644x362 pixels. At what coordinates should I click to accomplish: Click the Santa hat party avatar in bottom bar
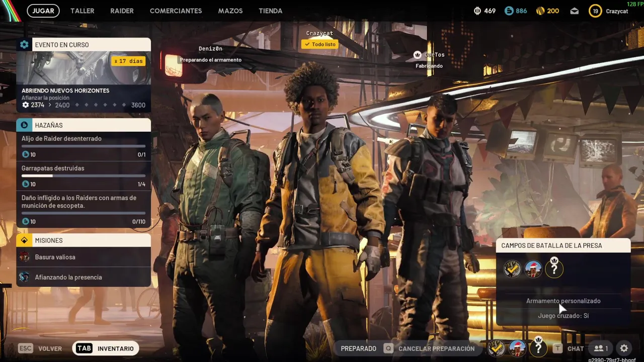point(517,348)
